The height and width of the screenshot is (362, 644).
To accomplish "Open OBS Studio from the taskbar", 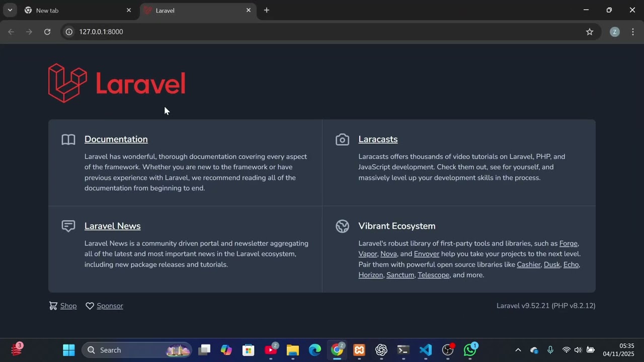I will 448,350.
